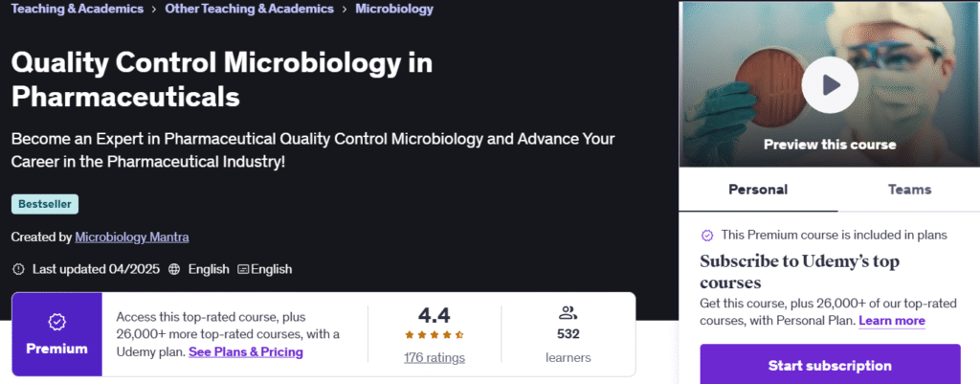Viewport: 980px width, 384px height.
Task: Switch to the Teams tab
Action: click(910, 190)
